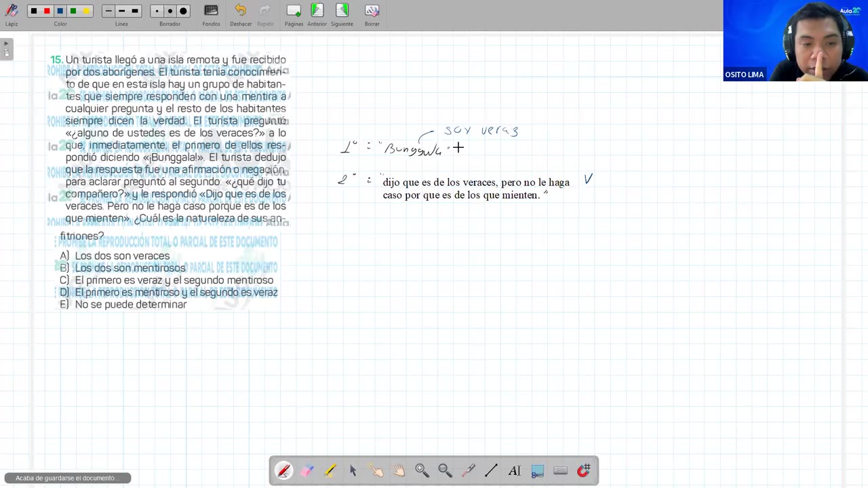This screenshot has height=488, width=868.
Task: Select the pink eraser tool
Action: tap(307, 470)
